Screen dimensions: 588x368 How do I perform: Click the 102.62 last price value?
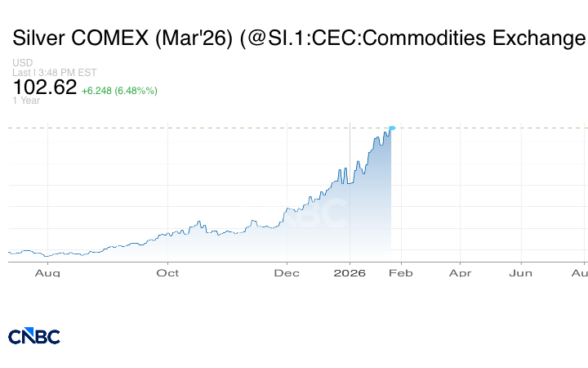(x=44, y=88)
